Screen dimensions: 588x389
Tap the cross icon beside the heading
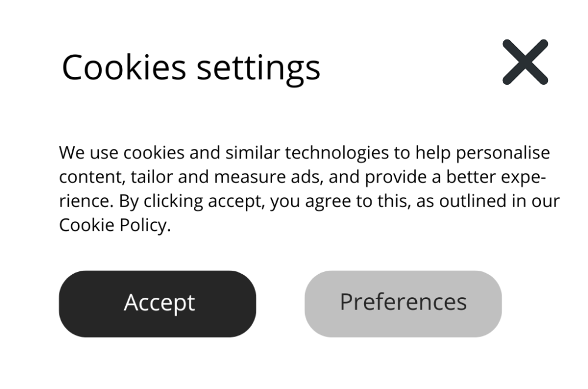525,62
